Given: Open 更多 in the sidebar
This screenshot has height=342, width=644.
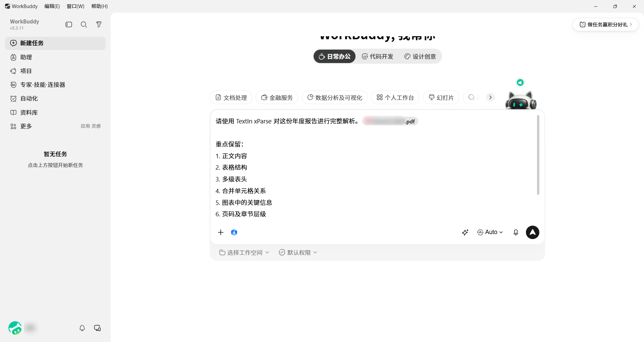Looking at the screenshot, I should [55, 126].
